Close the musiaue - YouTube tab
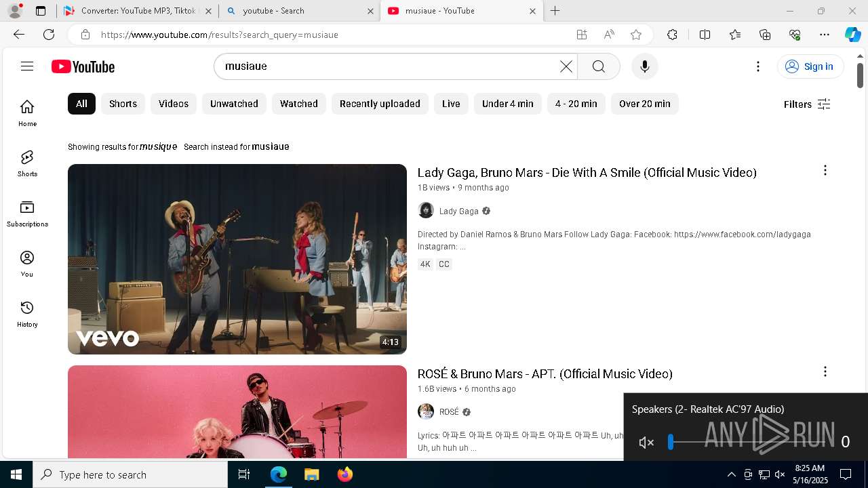 pos(532,11)
